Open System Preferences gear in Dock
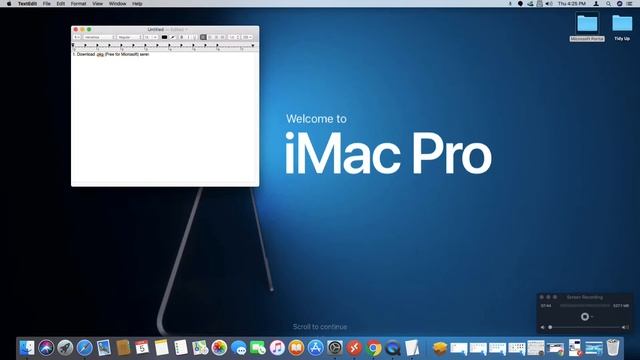 click(x=335, y=348)
